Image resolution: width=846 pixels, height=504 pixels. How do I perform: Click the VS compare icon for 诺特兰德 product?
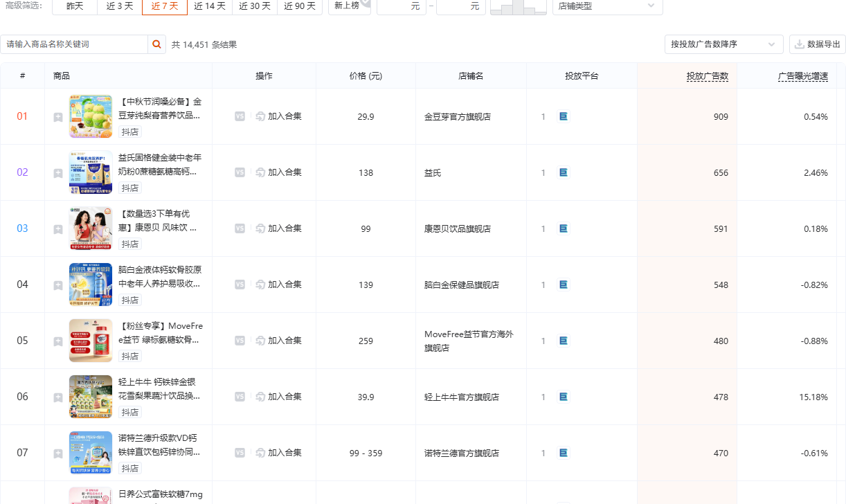[240, 453]
